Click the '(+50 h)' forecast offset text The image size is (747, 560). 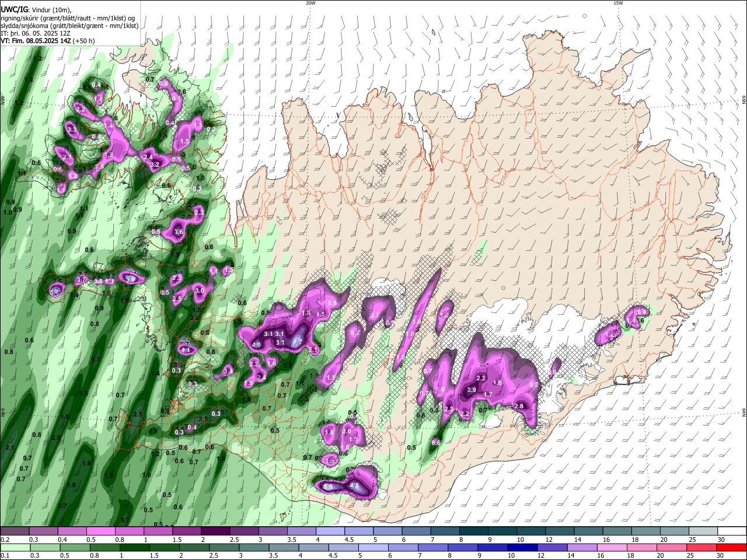[x=83, y=41]
